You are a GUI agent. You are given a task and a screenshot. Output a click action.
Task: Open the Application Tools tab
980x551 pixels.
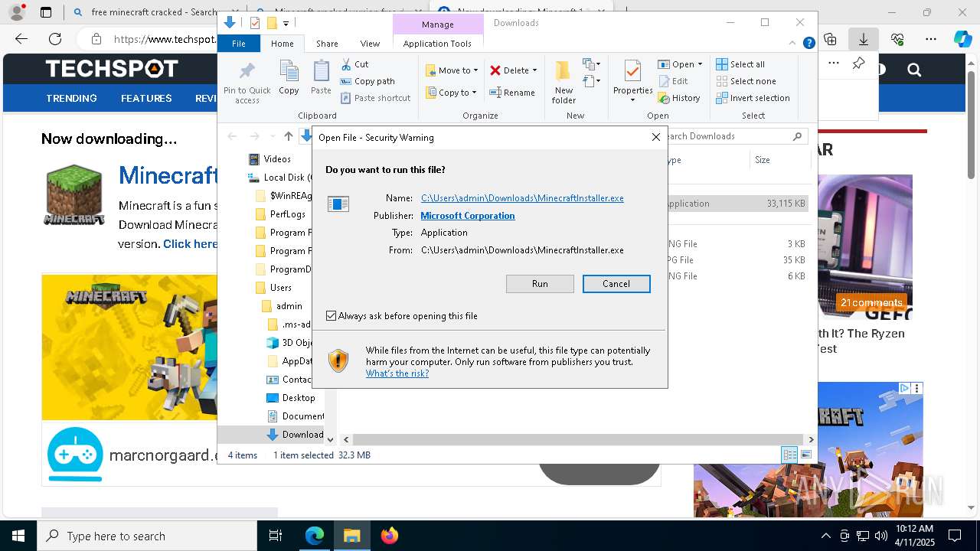click(437, 44)
